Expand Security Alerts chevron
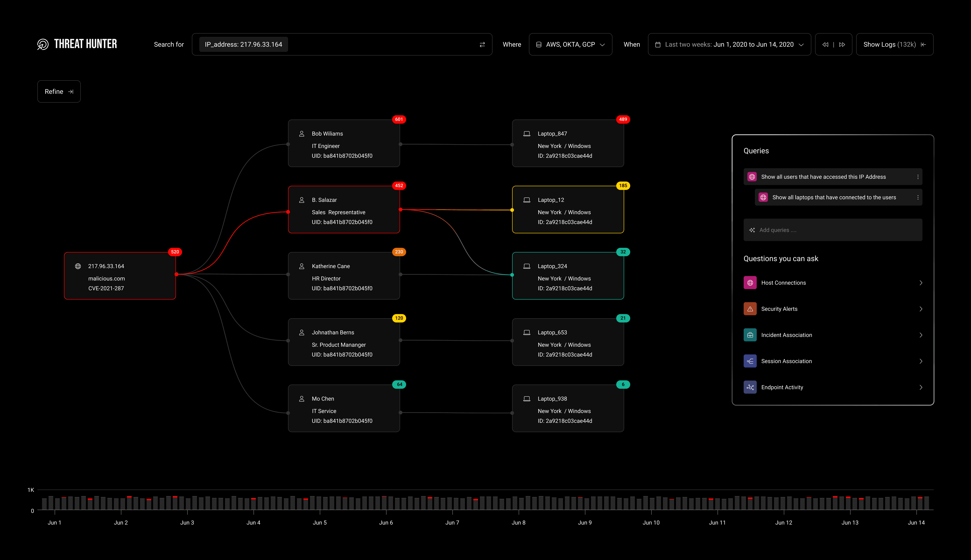 (921, 309)
